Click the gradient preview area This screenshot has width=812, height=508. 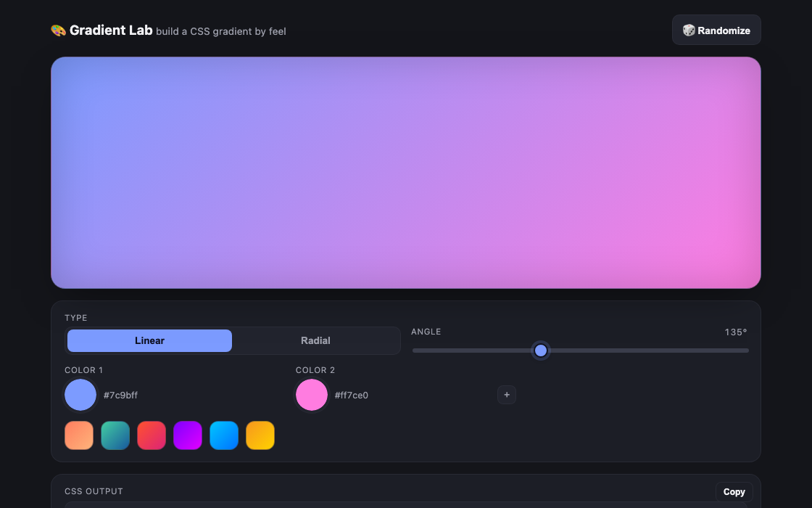405,173
